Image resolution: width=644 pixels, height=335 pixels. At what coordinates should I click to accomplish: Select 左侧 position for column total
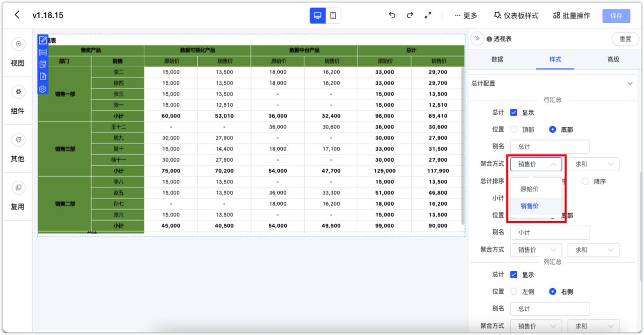pos(514,292)
